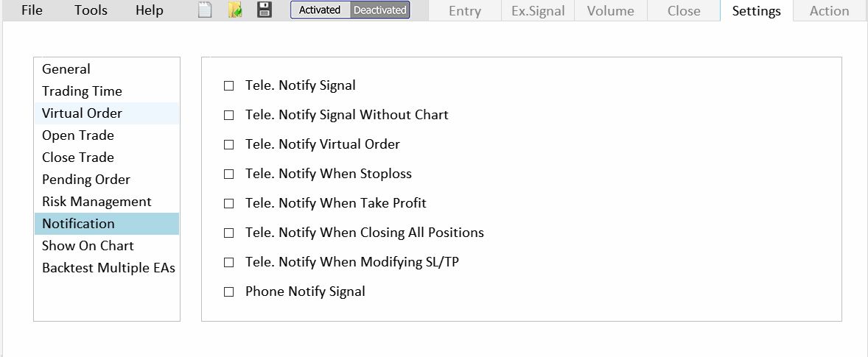Check Tele. Notify Virtual Order
This screenshot has width=868, height=357.
coord(228,145)
